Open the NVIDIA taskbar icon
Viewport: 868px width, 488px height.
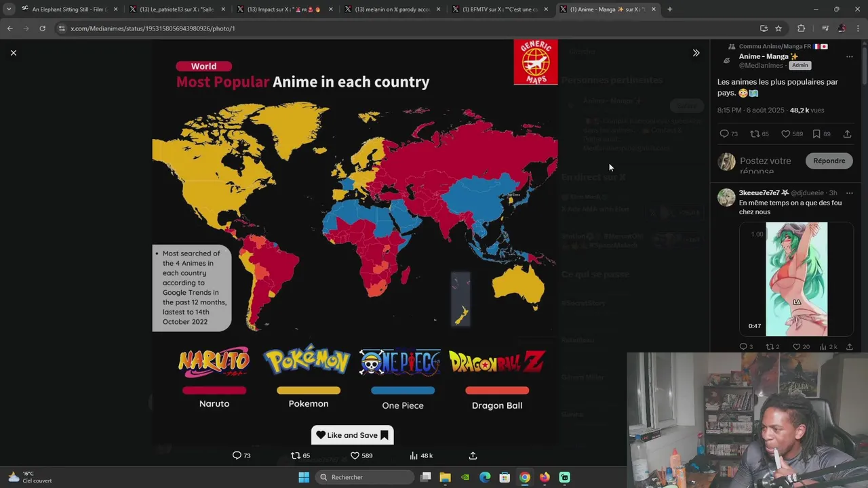pyautogui.click(x=465, y=477)
